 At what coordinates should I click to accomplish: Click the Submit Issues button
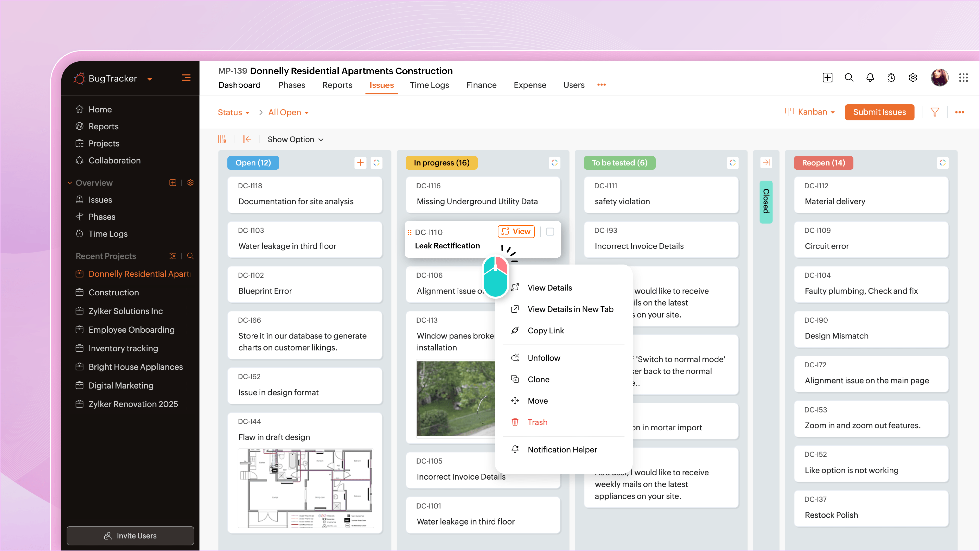(x=879, y=112)
